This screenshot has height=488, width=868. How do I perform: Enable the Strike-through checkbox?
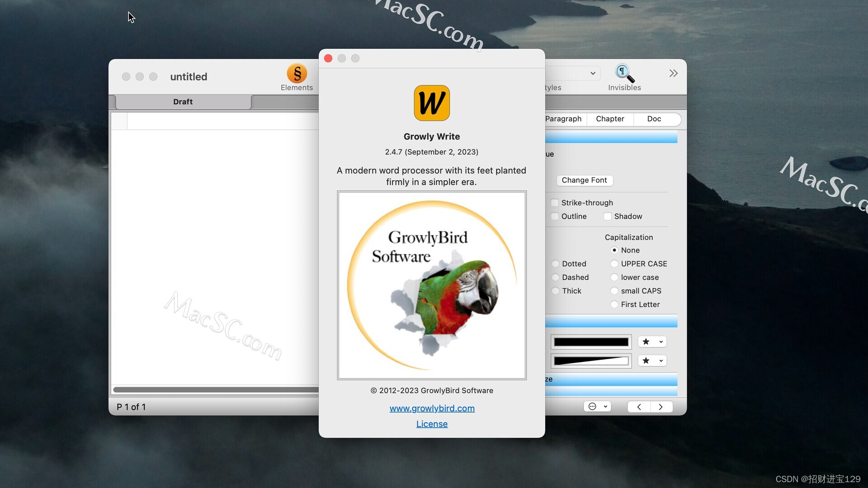pyautogui.click(x=555, y=203)
